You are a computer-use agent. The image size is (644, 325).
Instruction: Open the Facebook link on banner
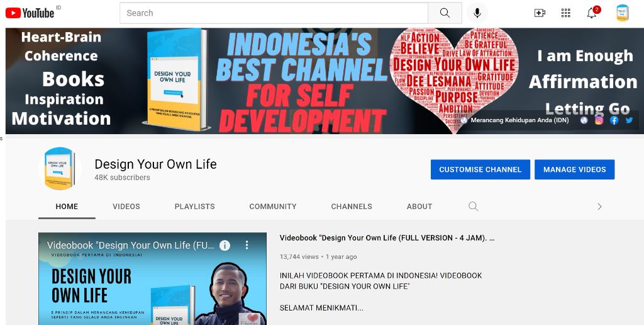tap(614, 120)
